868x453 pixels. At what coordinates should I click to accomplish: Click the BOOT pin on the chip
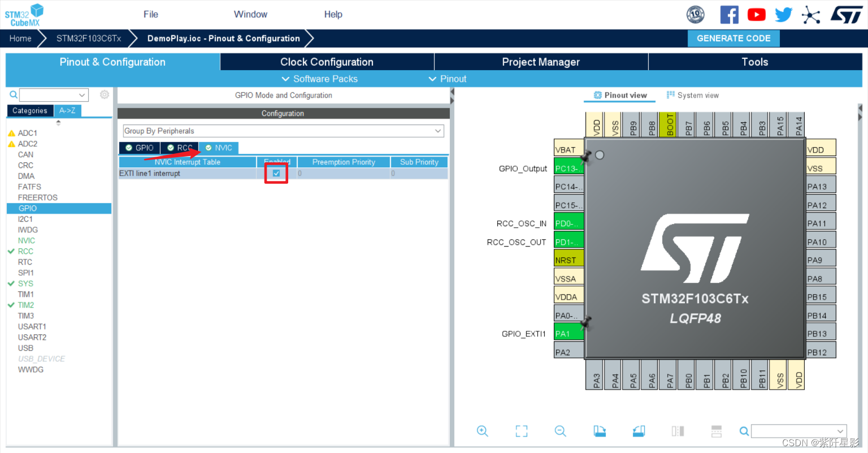[668, 124]
